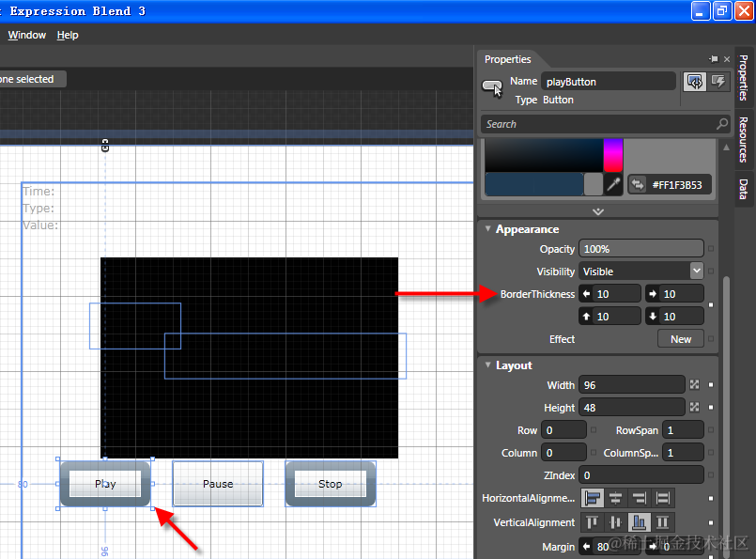
Task: Click New Effect button
Action: 680,339
